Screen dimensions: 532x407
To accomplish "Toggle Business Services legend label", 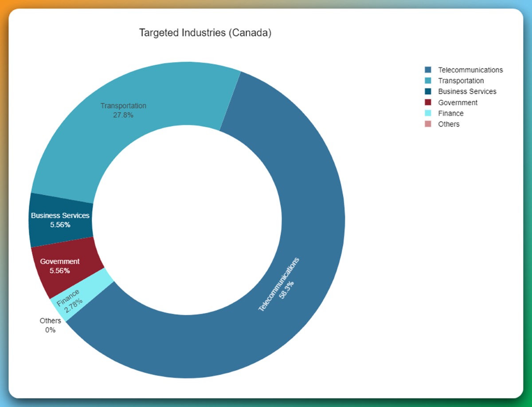I will 467,91.
